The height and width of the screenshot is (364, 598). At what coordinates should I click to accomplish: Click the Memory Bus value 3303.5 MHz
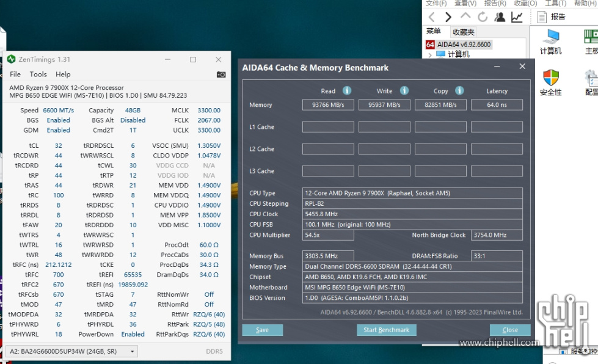(x=328, y=256)
